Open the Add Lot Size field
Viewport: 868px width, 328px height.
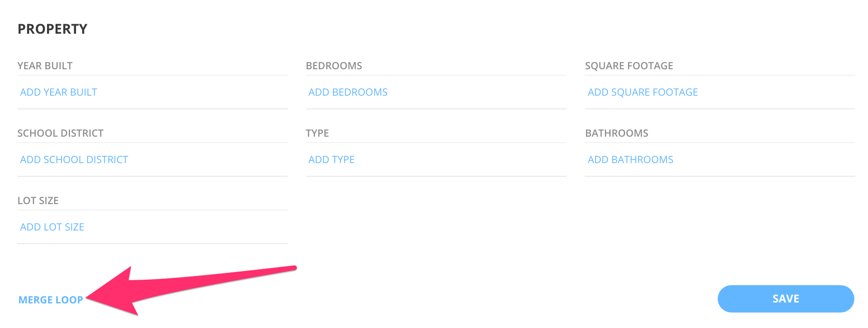[x=52, y=227]
